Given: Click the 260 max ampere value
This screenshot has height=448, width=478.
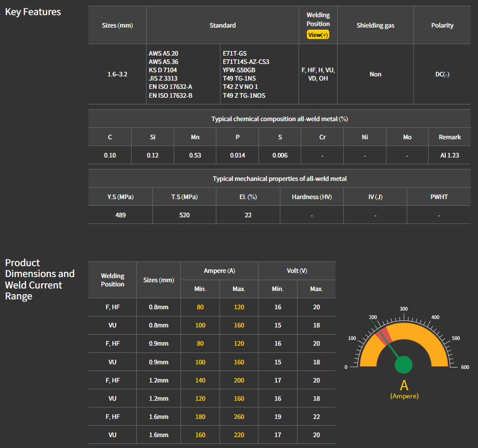Looking at the screenshot, I should (239, 416).
